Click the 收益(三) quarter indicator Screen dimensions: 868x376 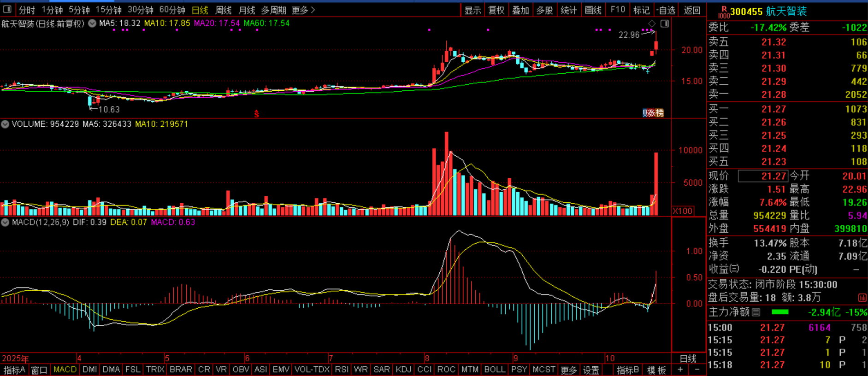724,269
